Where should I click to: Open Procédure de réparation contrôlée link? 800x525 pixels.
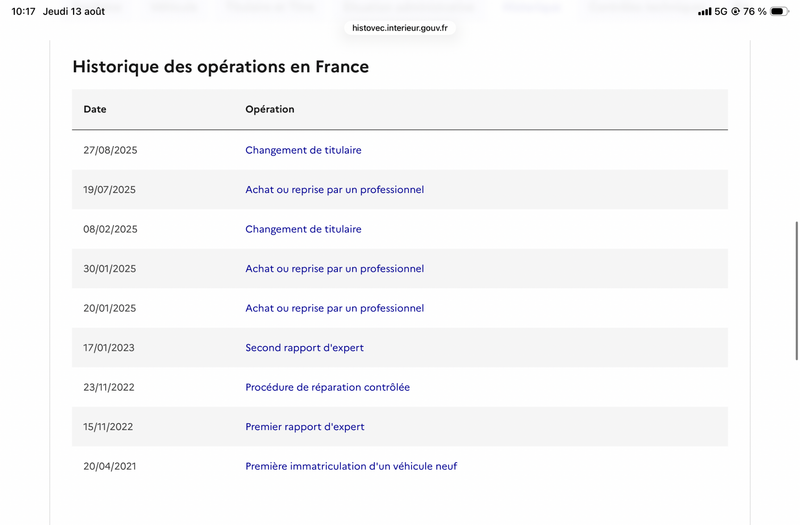tap(327, 387)
